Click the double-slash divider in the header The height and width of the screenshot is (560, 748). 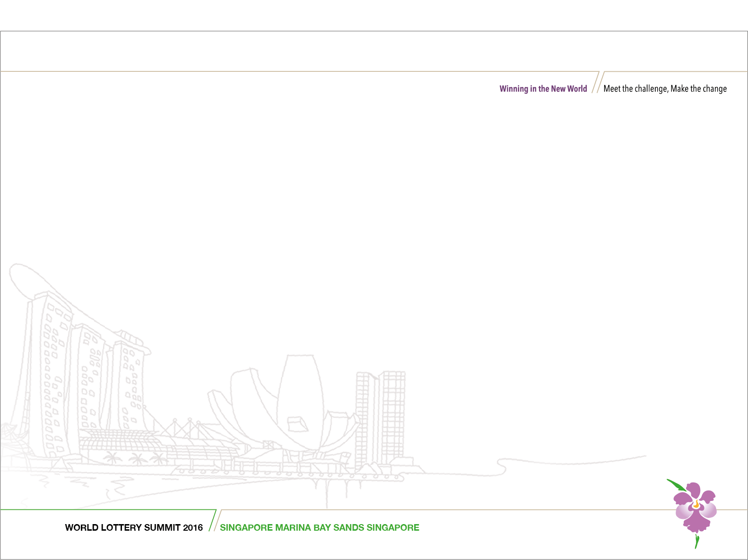(x=597, y=83)
